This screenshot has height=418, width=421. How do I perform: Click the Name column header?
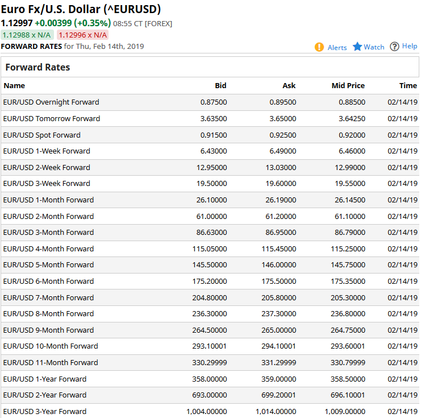click(x=14, y=86)
